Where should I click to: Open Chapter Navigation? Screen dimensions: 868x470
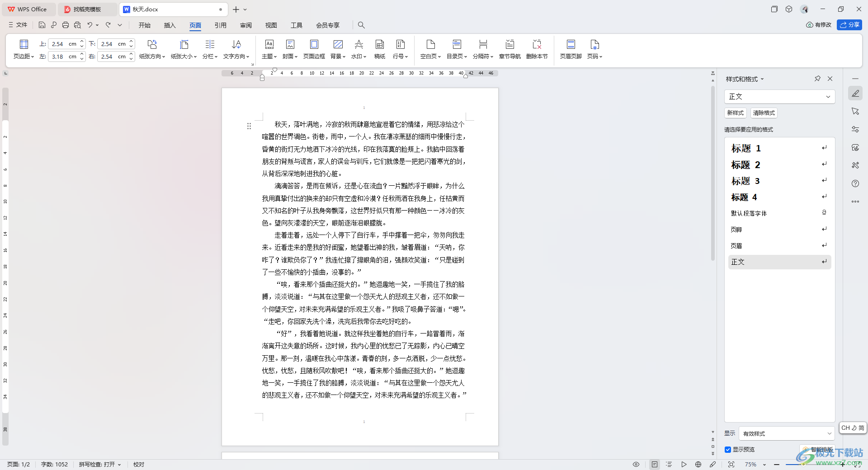pos(509,49)
